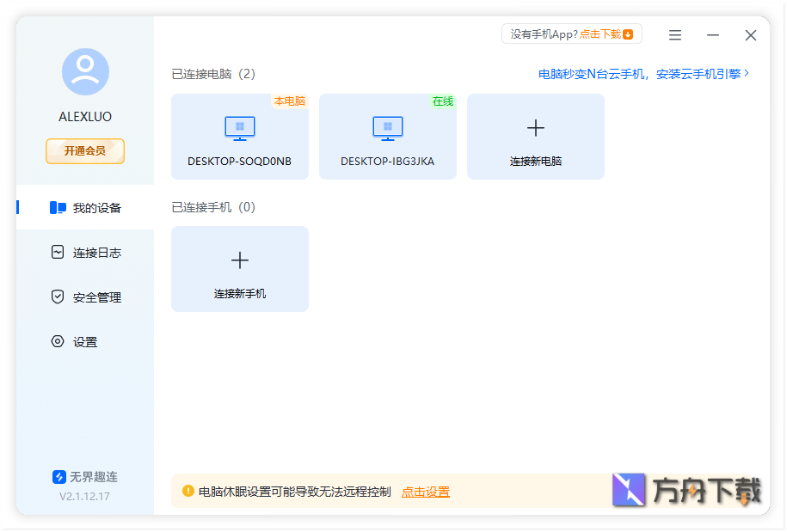787x532 pixels.
Task: Click the orange download arrow icon
Action: point(628,34)
